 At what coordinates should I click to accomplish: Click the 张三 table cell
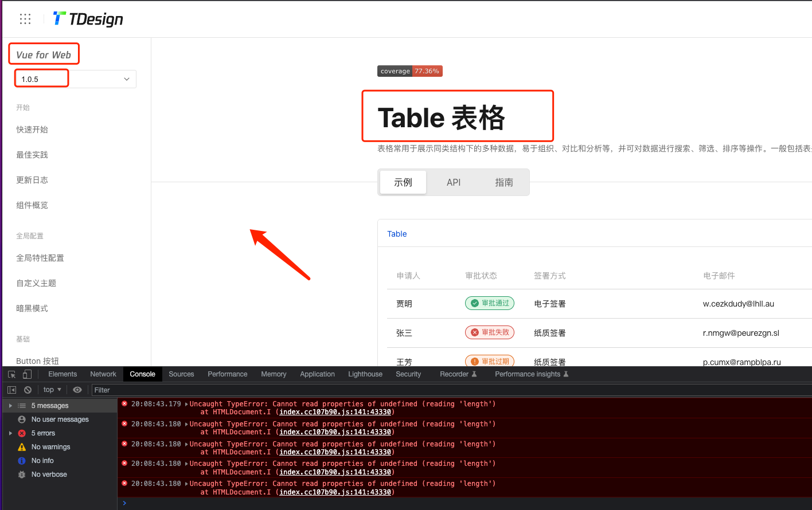point(404,333)
